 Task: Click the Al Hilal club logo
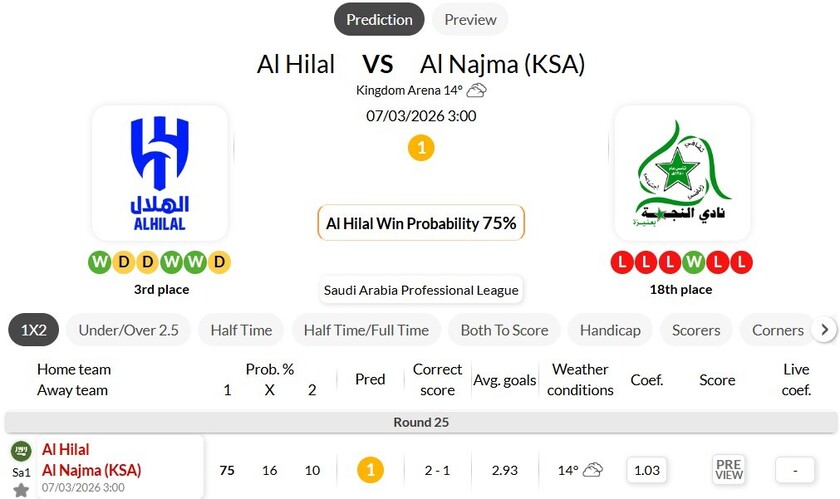(159, 173)
